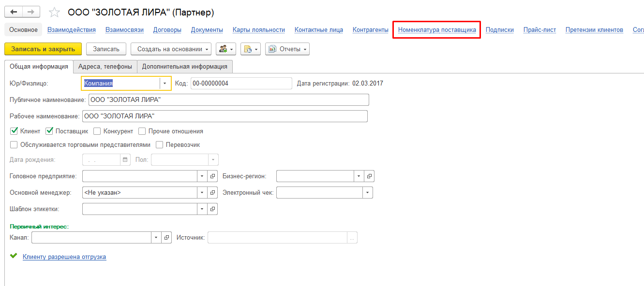Open the users icon toolbar menu
644x286 pixels.
[225, 49]
